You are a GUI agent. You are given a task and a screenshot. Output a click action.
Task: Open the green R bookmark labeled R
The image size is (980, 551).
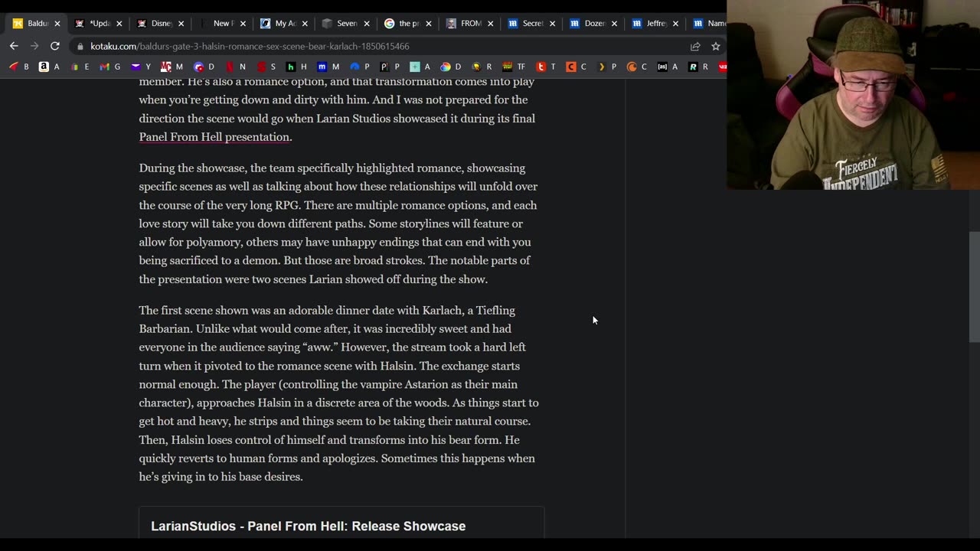coord(699,67)
